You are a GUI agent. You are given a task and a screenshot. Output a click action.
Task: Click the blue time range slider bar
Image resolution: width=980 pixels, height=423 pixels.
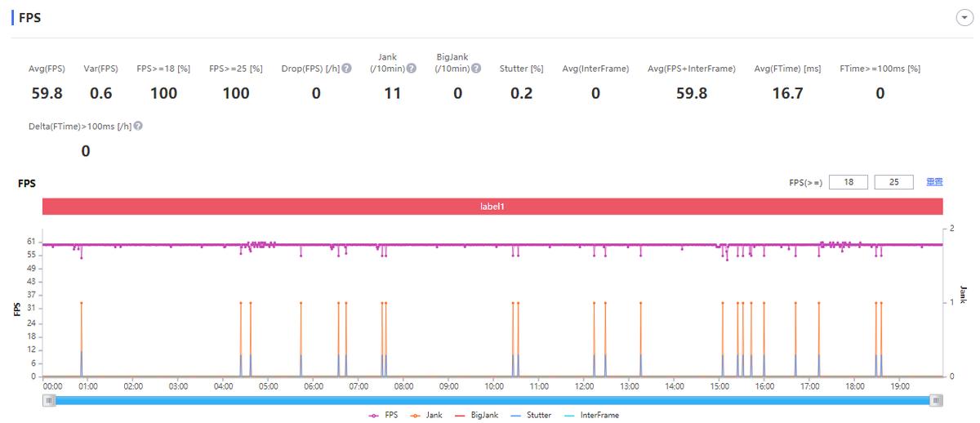coord(492,400)
